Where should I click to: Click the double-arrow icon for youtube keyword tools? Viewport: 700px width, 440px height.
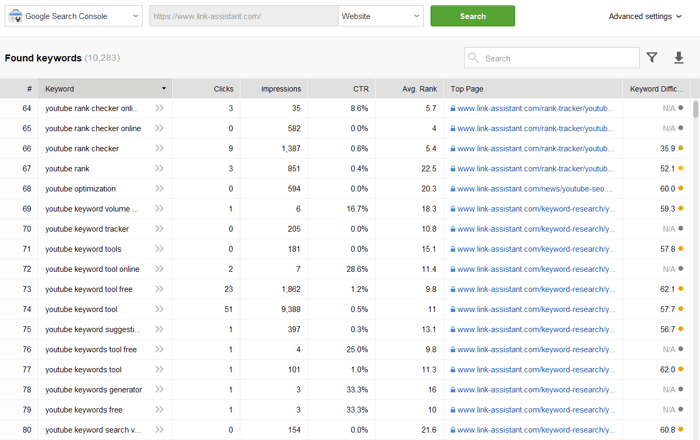click(159, 249)
